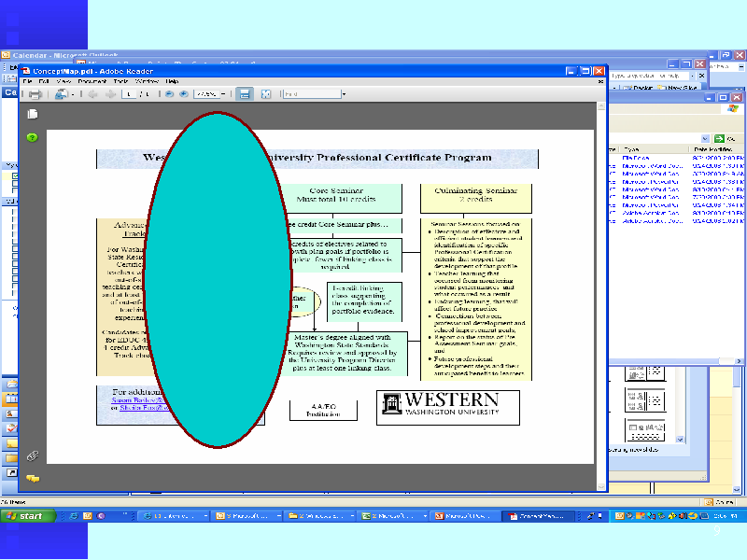The height and width of the screenshot is (560, 747).
Task: Open the Attachments paperclip panel
Action: click(33, 455)
